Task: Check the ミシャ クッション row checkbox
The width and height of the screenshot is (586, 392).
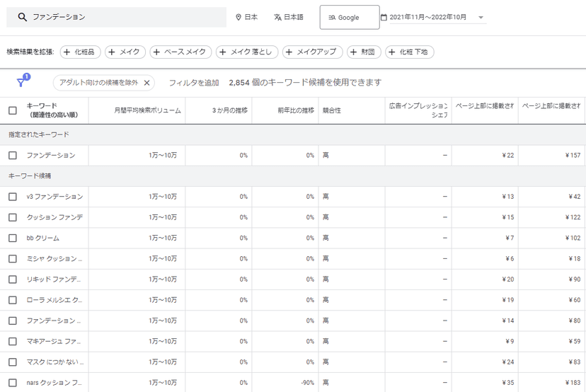Action: click(x=13, y=258)
